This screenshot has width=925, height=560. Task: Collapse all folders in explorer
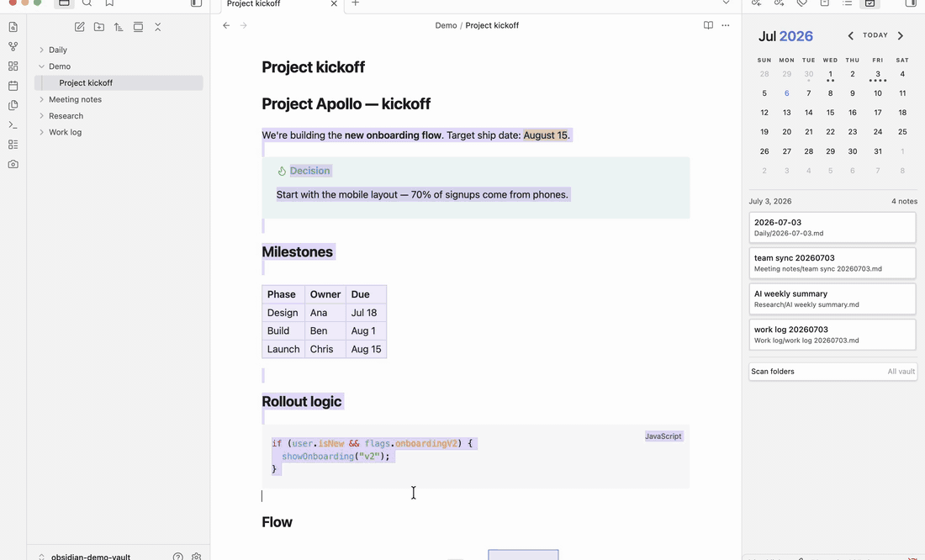(x=157, y=27)
